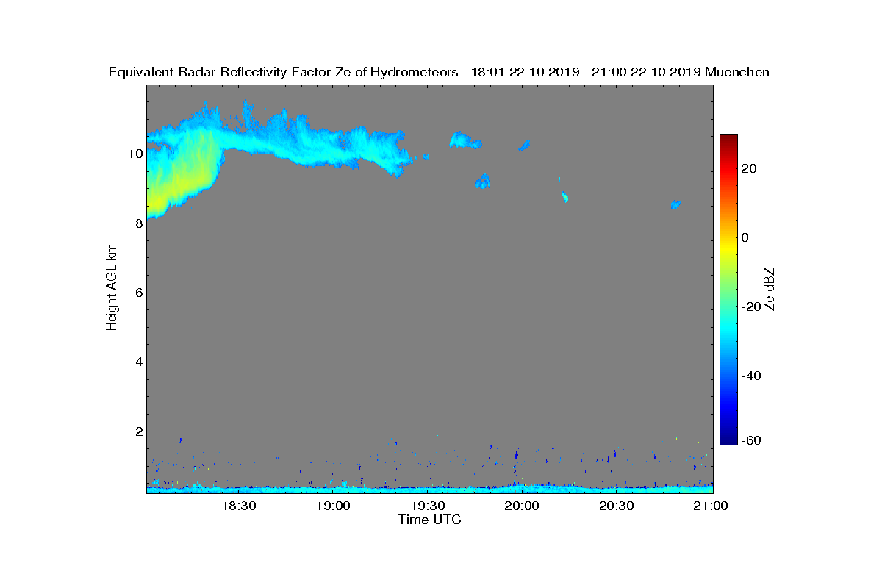The height and width of the screenshot is (588, 882).
Task: Click the dark red top of the colorbar
Action: (x=728, y=140)
